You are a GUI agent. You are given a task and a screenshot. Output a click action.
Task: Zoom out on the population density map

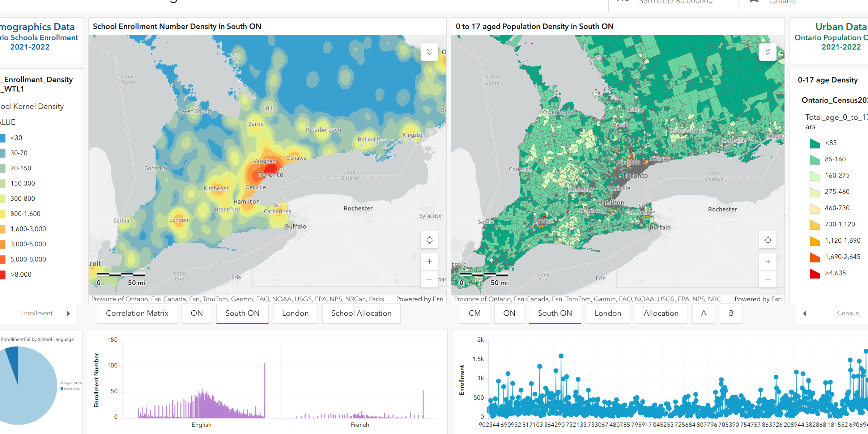click(768, 279)
